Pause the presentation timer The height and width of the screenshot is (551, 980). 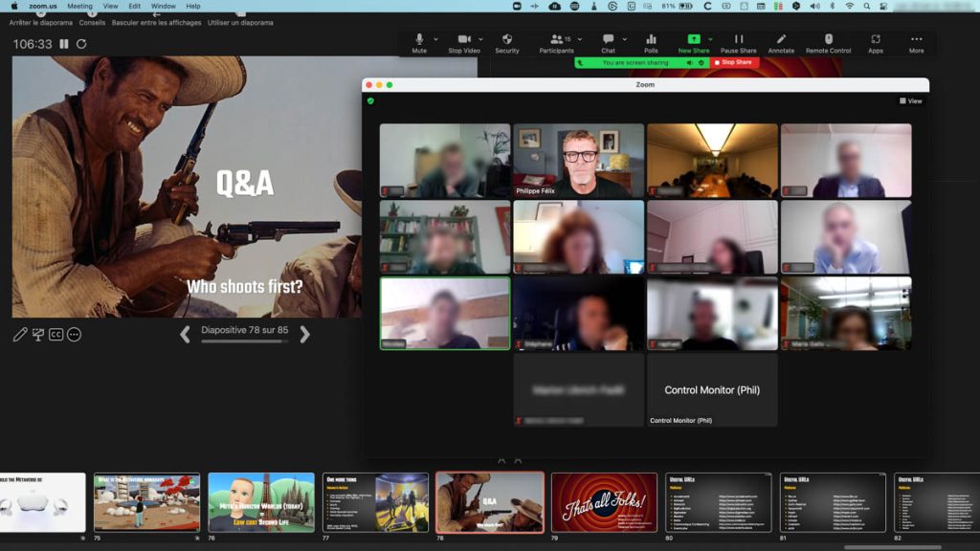[x=64, y=44]
